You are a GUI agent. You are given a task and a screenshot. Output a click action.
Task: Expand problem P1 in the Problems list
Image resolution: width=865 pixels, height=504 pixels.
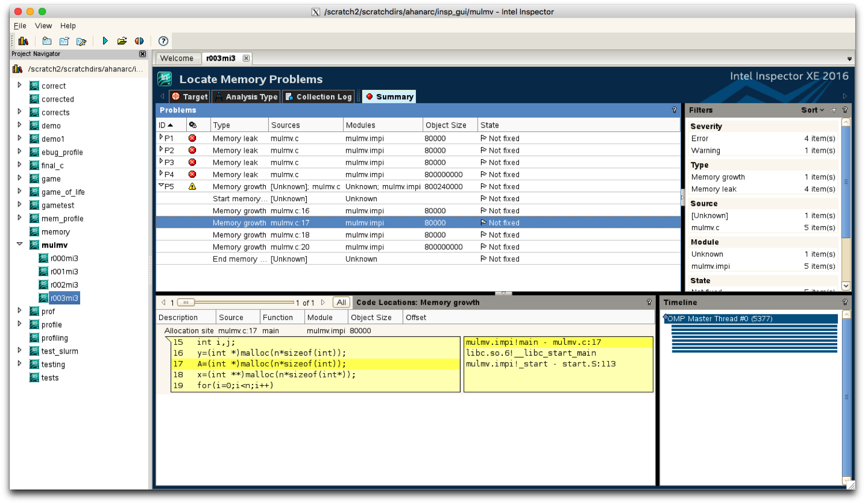pyautogui.click(x=161, y=138)
